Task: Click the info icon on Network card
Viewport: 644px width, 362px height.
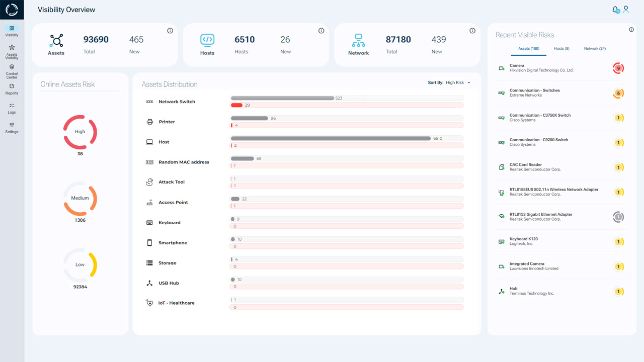Action: [x=472, y=31]
